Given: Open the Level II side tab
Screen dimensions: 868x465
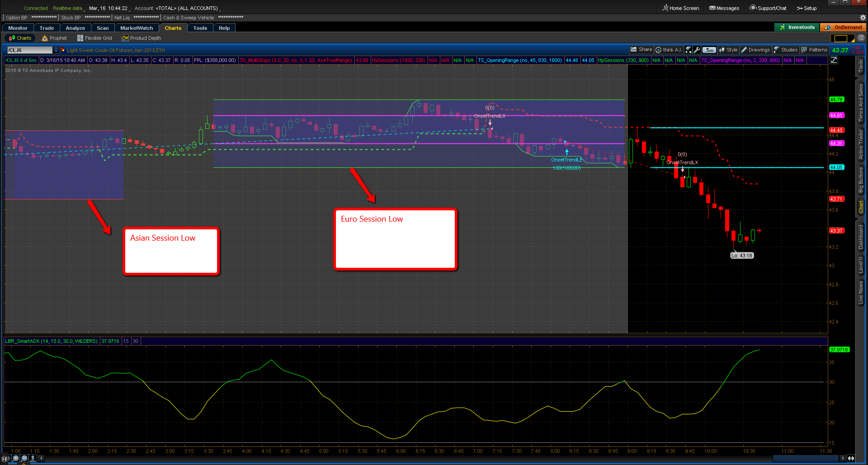Looking at the screenshot, I should [x=861, y=265].
